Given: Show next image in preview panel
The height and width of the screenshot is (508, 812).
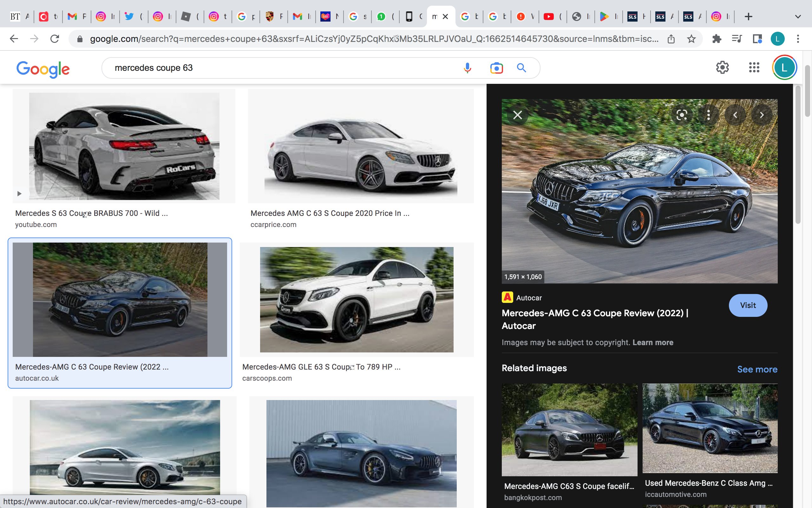Looking at the screenshot, I should coord(762,115).
